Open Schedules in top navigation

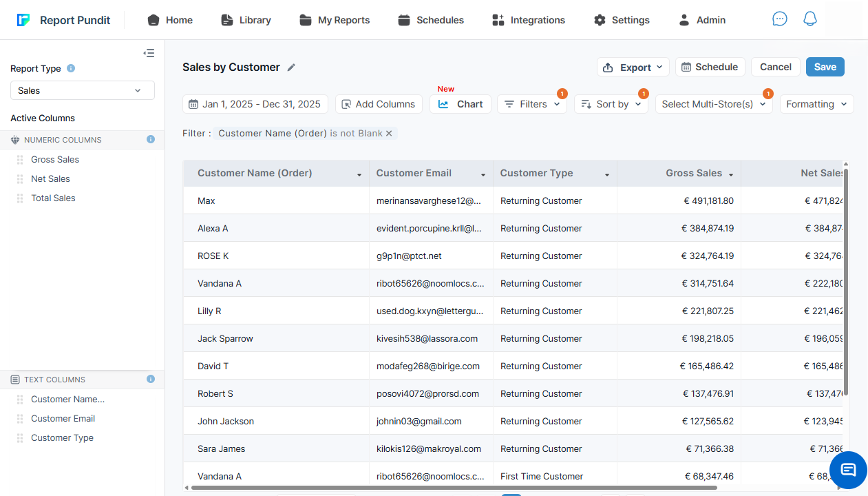pos(431,20)
